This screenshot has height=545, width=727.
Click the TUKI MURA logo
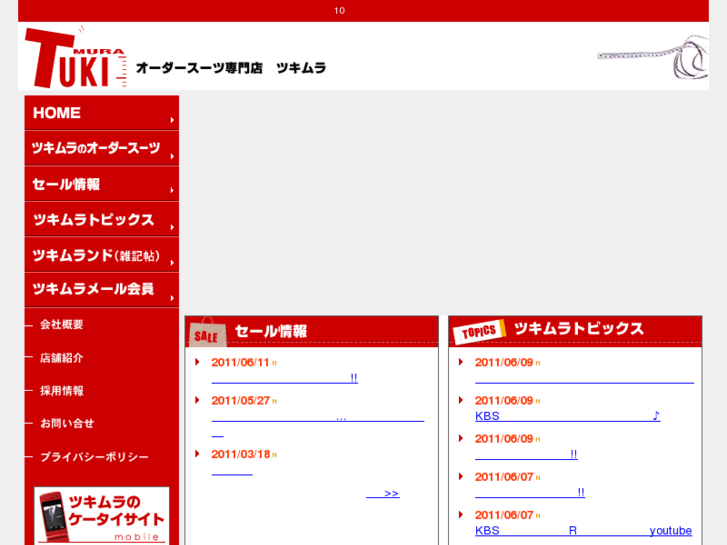pyautogui.click(x=75, y=58)
